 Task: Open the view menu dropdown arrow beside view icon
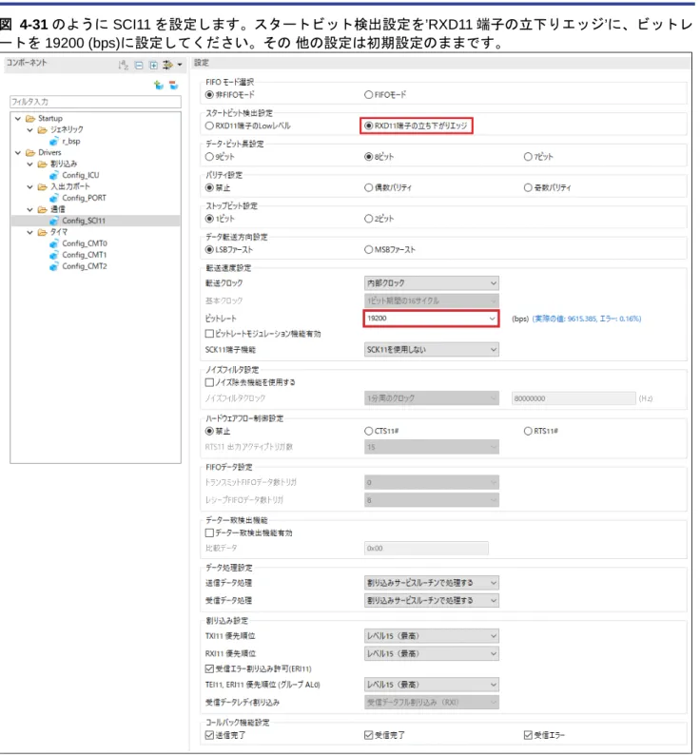(x=180, y=65)
